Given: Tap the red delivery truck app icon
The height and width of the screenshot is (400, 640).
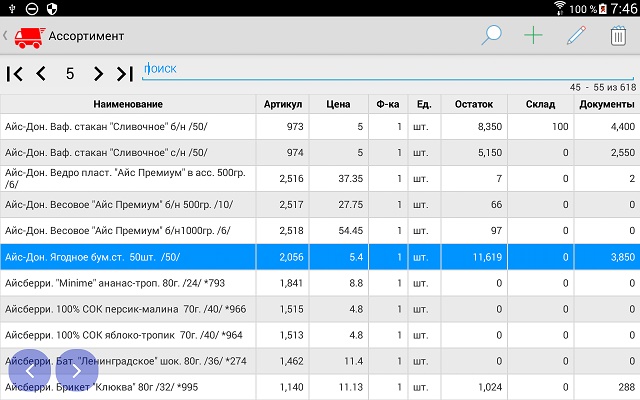Looking at the screenshot, I should 29,38.
